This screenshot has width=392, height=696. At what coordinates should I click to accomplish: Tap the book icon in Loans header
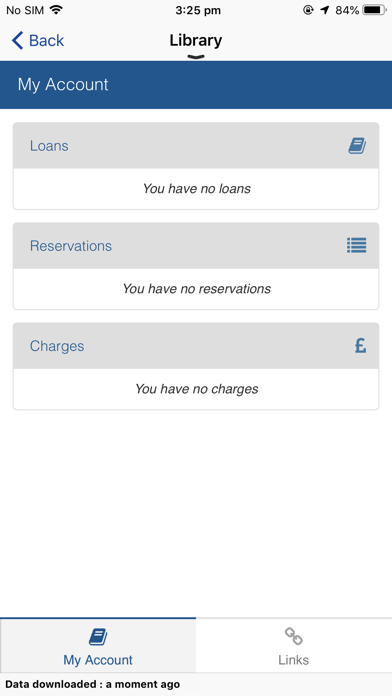357,146
